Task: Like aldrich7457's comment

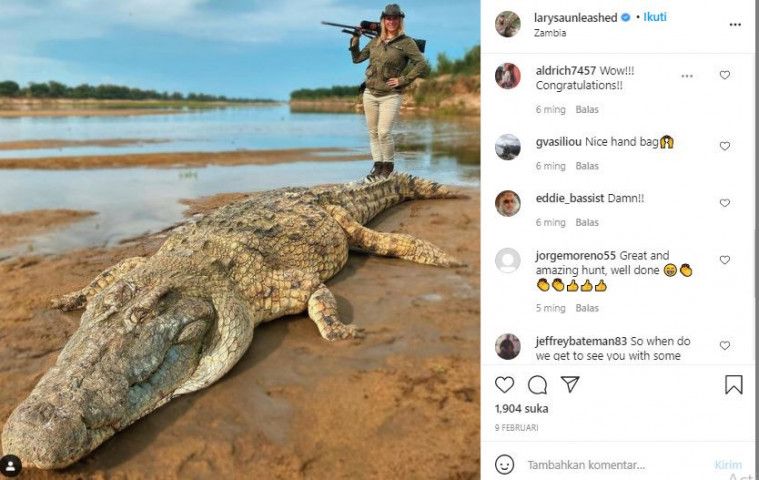Action: (725, 75)
